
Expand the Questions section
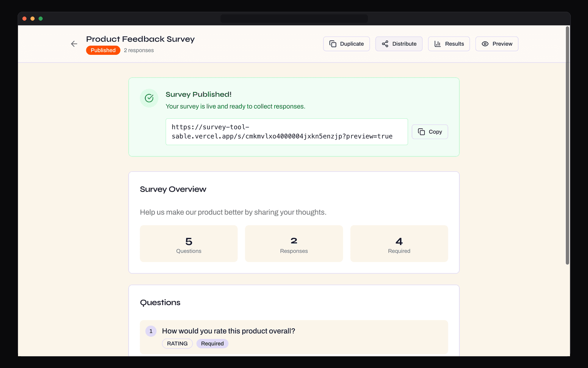point(160,302)
